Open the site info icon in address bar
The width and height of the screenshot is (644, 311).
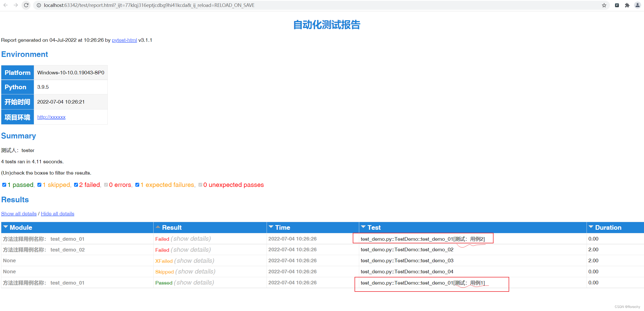[39, 5]
